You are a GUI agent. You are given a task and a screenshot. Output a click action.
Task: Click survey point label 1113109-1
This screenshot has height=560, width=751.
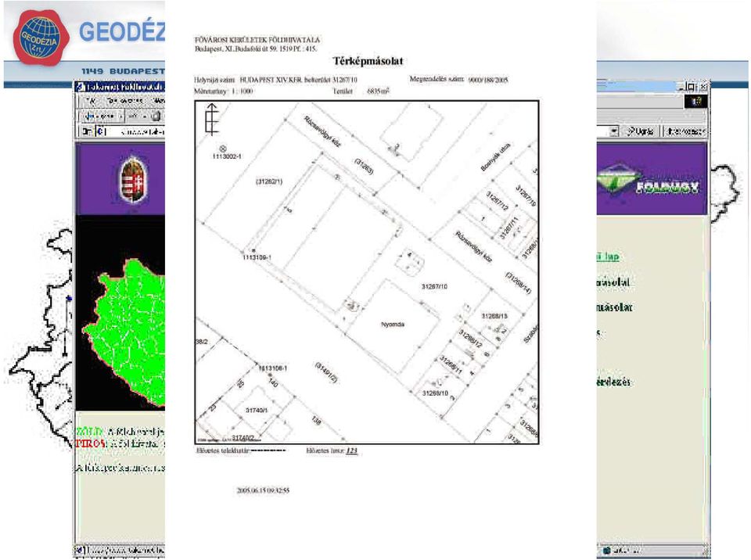[257, 258]
